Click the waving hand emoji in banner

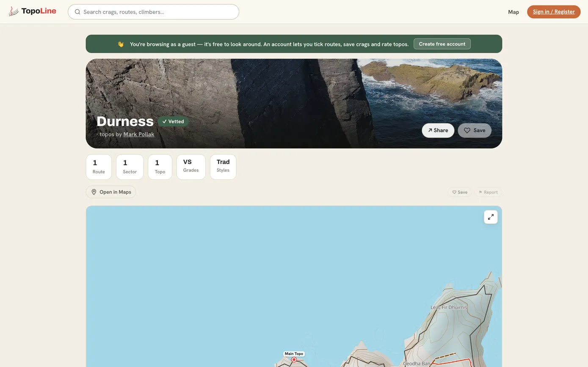[121, 44]
